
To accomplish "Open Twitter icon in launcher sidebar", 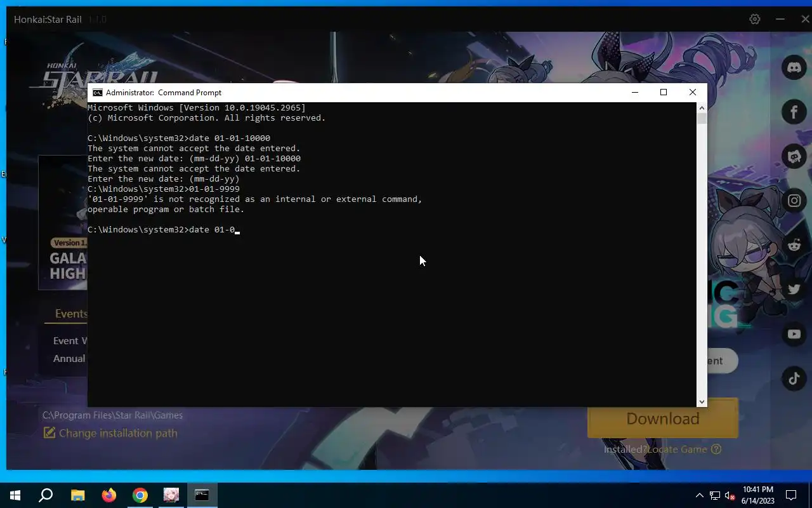I will click(x=794, y=290).
